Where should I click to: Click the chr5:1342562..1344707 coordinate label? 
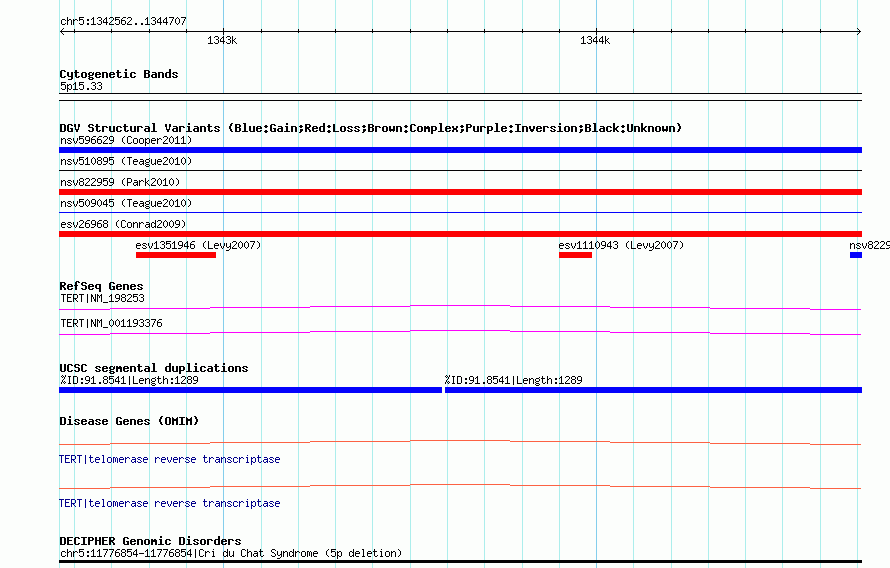pos(123,21)
